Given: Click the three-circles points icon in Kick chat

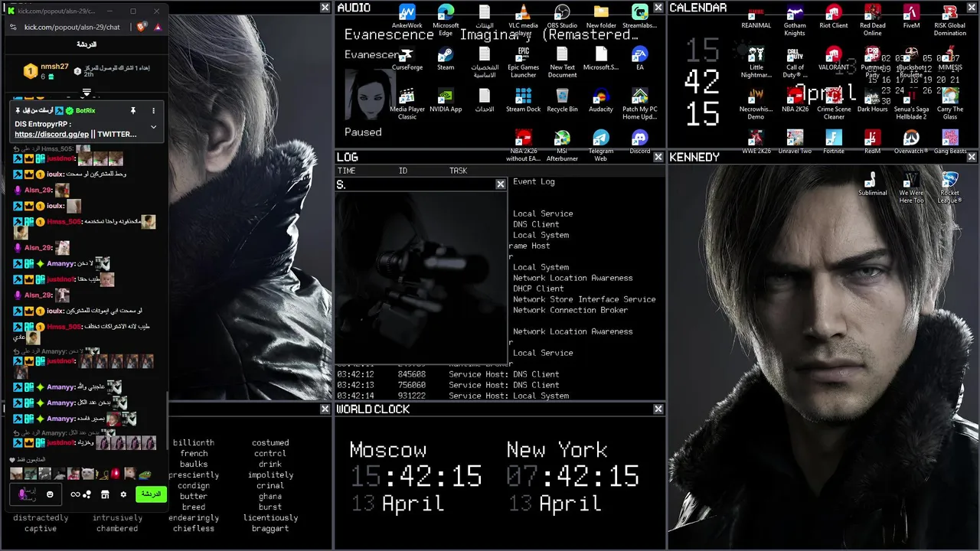Looking at the screenshot, I should point(87,494).
